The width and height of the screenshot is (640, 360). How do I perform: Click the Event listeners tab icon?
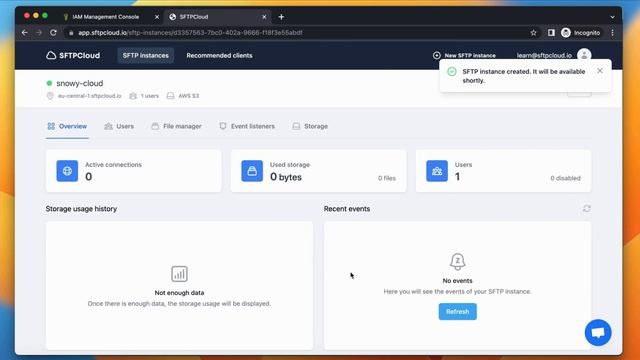tap(223, 126)
